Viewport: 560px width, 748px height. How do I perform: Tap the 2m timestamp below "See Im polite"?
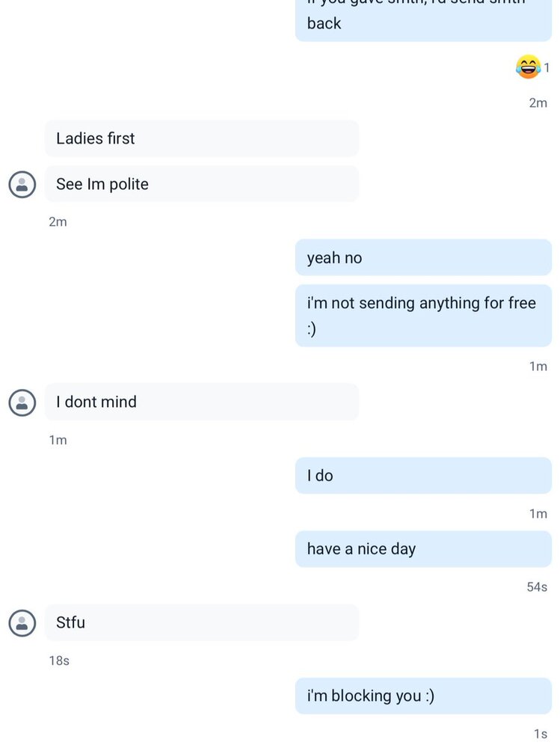point(58,222)
